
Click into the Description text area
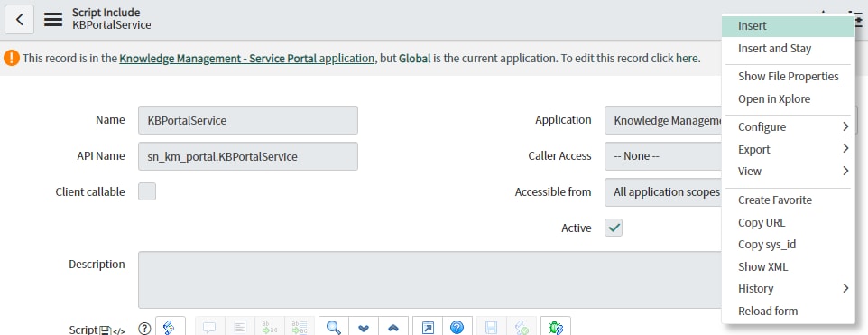pyautogui.click(x=429, y=280)
